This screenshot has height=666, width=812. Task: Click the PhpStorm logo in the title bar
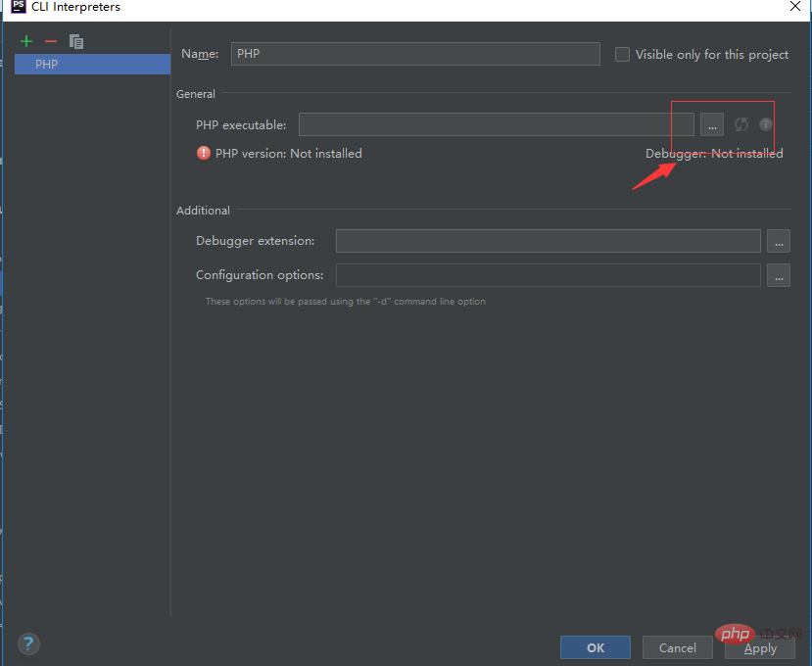(x=17, y=7)
